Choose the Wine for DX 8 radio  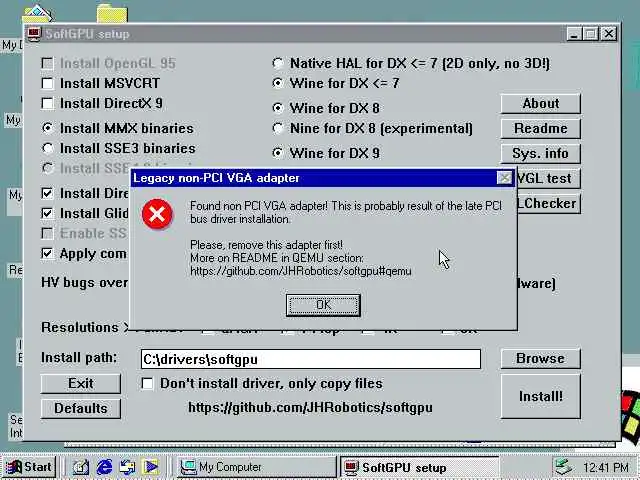pos(278,108)
